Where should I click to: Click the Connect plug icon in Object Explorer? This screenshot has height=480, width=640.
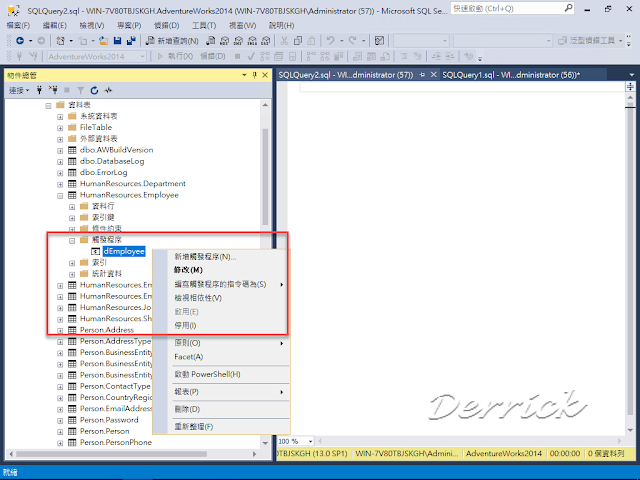pyautogui.click(x=39, y=90)
